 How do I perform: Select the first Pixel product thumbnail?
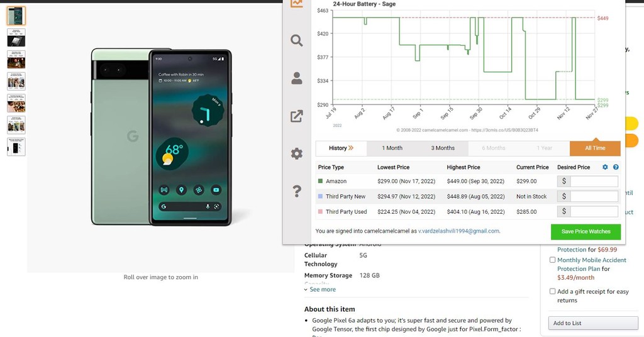tap(16, 16)
